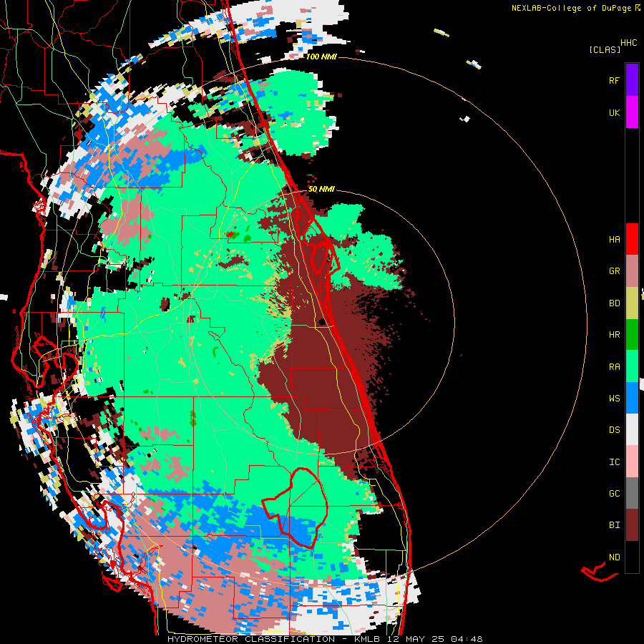644x644 pixels.
Task: Click the UK magenta legend swatch
Action: click(632, 112)
